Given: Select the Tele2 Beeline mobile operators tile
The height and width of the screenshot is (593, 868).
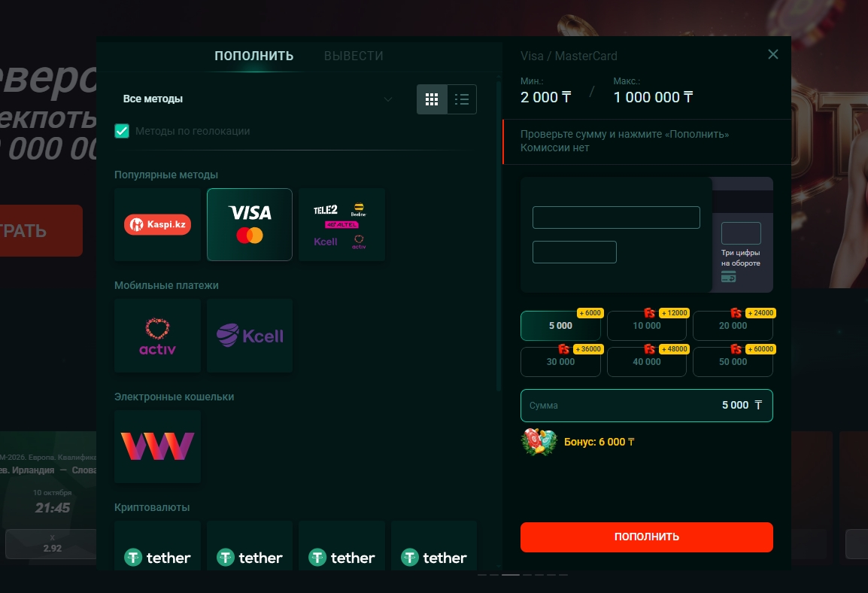Looking at the screenshot, I should 341,224.
